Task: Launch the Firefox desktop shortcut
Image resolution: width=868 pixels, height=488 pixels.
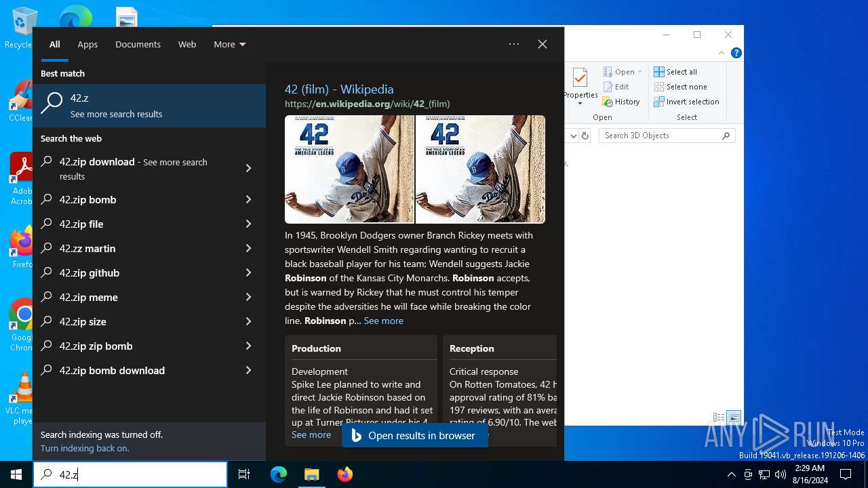Action: click(22, 247)
